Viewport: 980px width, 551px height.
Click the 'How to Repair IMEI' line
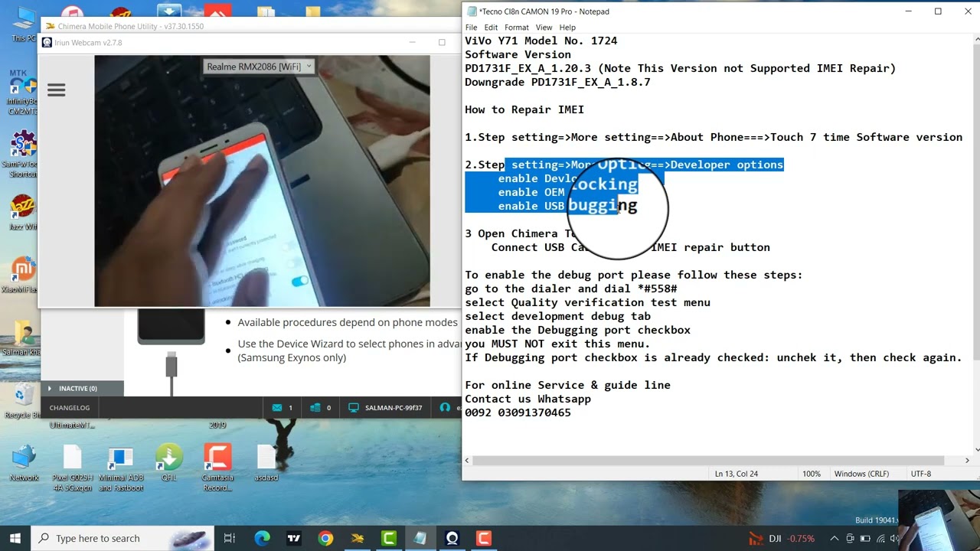tap(524, 109)
